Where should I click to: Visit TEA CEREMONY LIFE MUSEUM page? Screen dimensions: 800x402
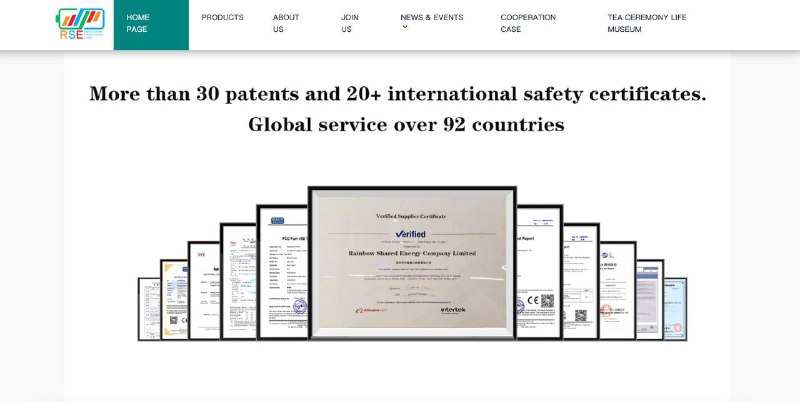tap(647, 23)
